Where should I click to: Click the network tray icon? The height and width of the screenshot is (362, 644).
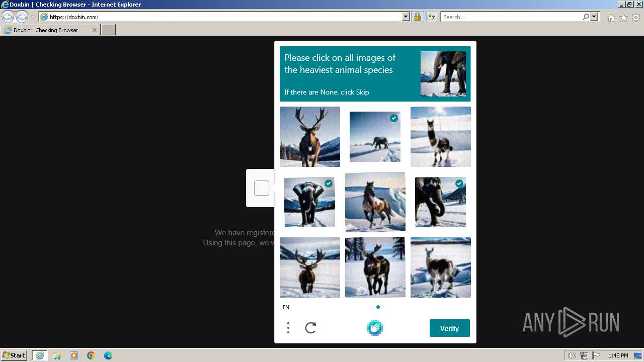(584, 355)
